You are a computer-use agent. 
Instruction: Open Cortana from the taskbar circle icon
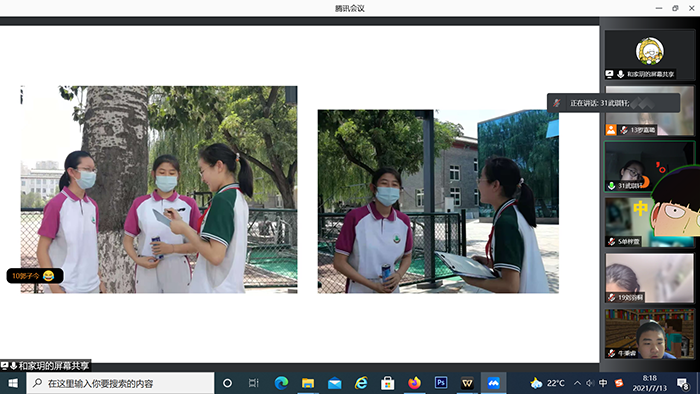(227, 383)
